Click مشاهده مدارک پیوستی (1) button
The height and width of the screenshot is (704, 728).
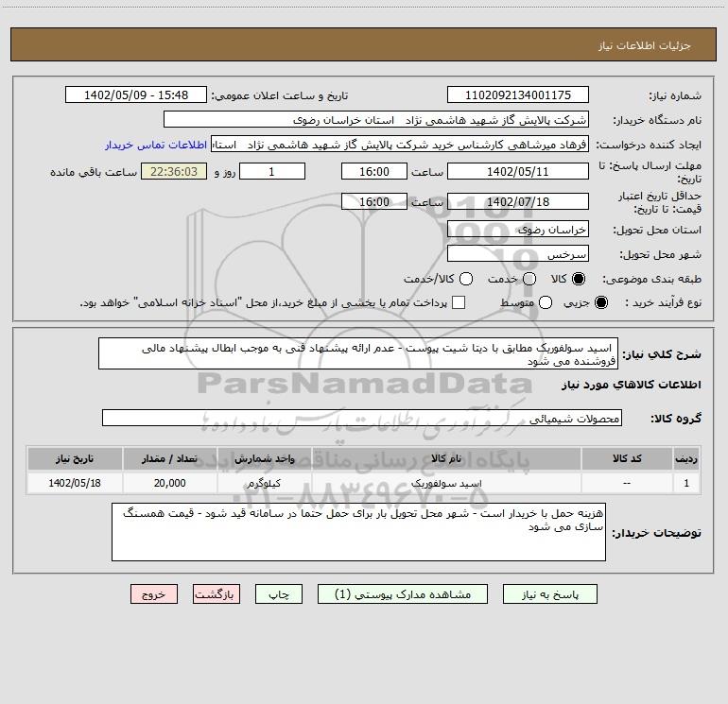click(403, 594)
